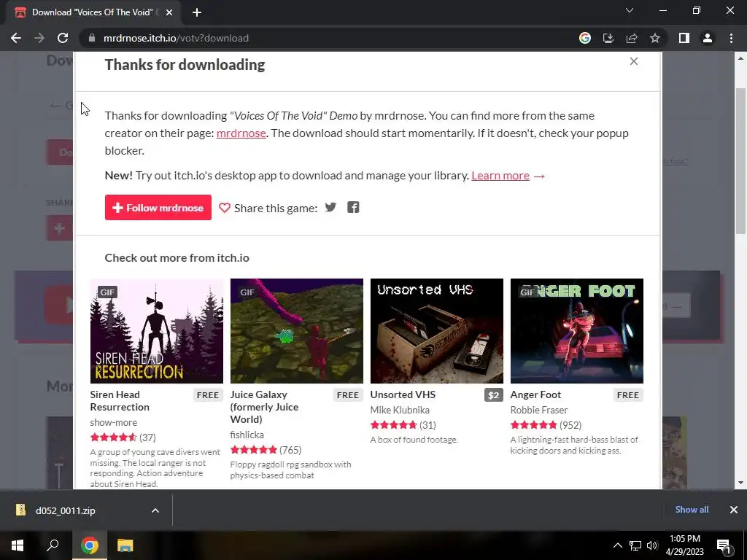Open the volume control tray icon
The image size is (747, 560).
click(x=652, y=545)
